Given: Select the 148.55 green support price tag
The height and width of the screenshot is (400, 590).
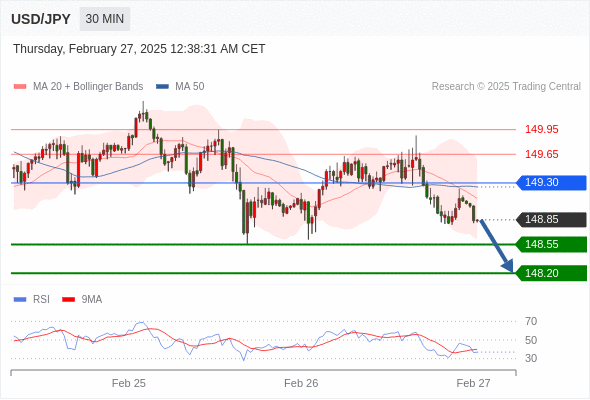Looking at the screenshot, I should (551, 244).
